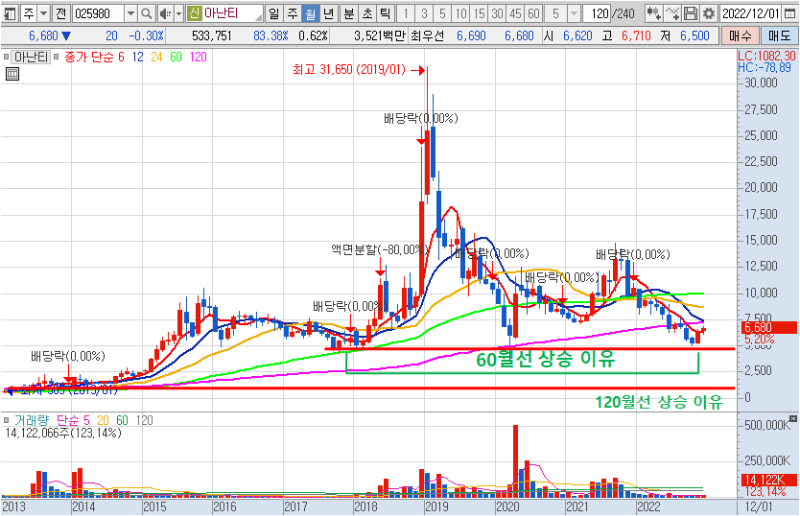Click the data table grid icon in the chart

pyautogui.click(x=12, y=75)
